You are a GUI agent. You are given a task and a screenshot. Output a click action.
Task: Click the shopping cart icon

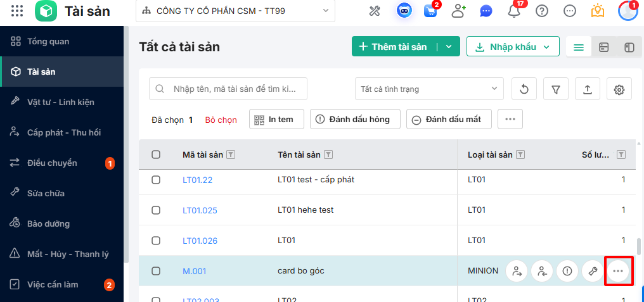click(430, 11)
